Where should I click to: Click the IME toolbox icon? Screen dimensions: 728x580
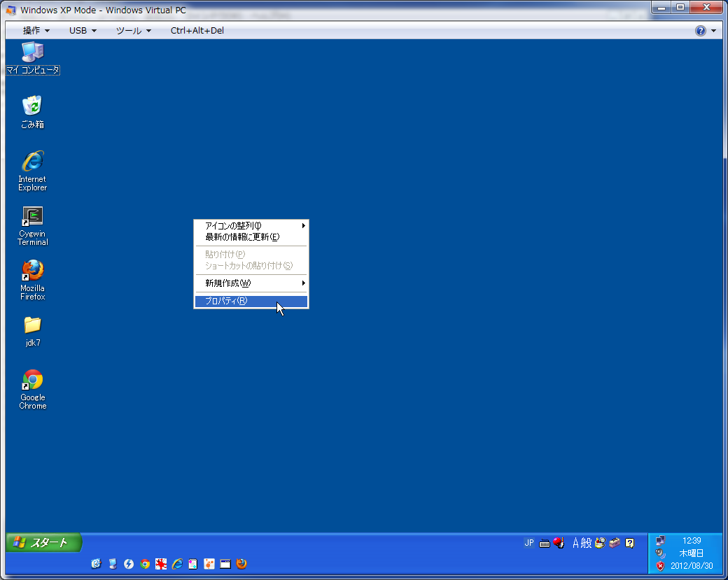(x=615, y=543)
